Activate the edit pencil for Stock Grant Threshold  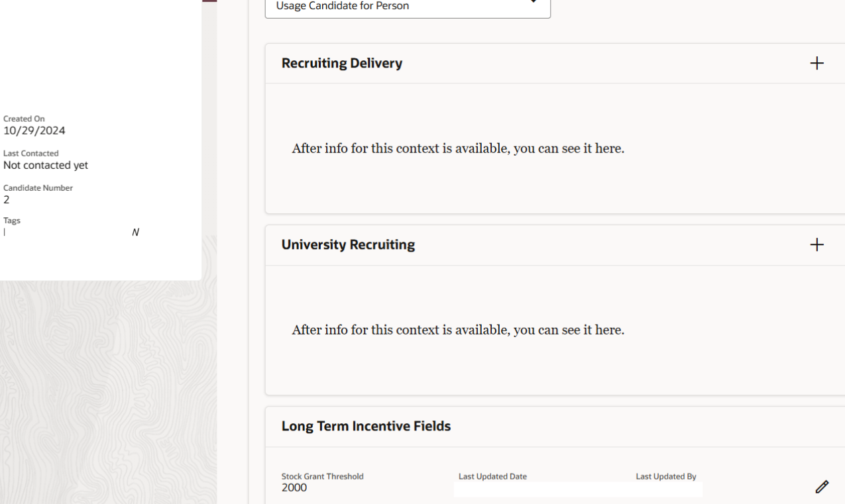coord(822,486)
